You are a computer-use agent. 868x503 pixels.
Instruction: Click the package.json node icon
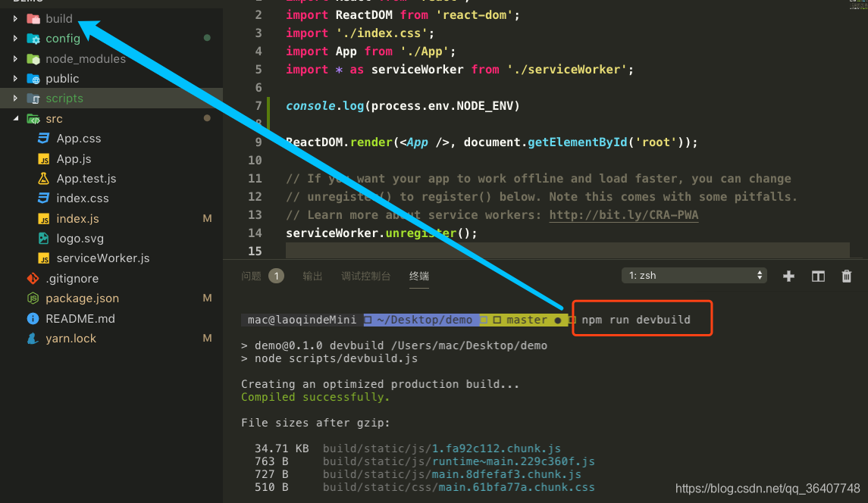[x=33, y=298]
